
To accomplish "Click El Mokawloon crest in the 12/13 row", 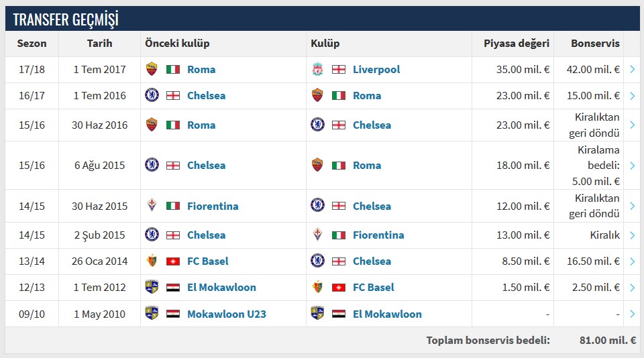I will tap(152, 287).
